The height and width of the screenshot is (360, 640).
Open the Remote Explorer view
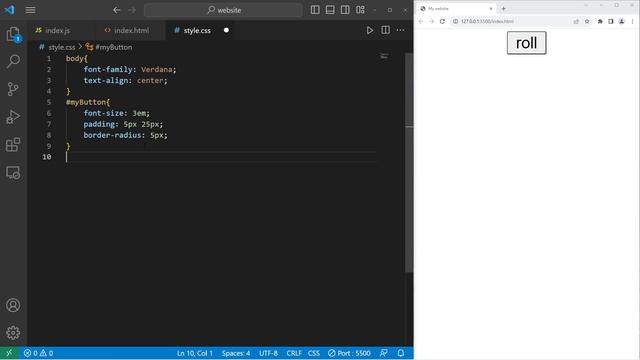[13, 173]
